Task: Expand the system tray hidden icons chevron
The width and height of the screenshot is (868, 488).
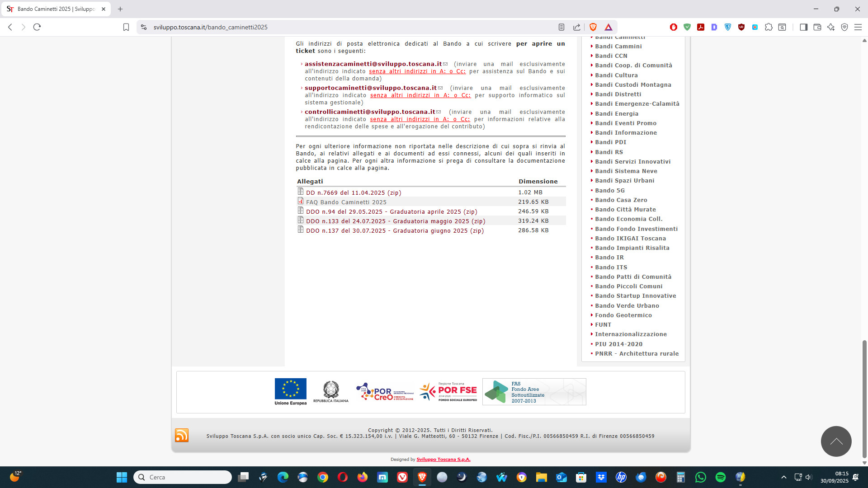Action: pos(783,477)
